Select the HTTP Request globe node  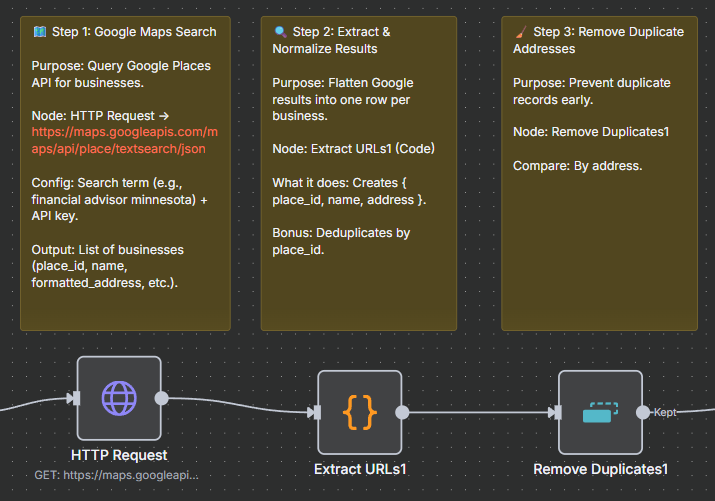(x=119, y=398)
